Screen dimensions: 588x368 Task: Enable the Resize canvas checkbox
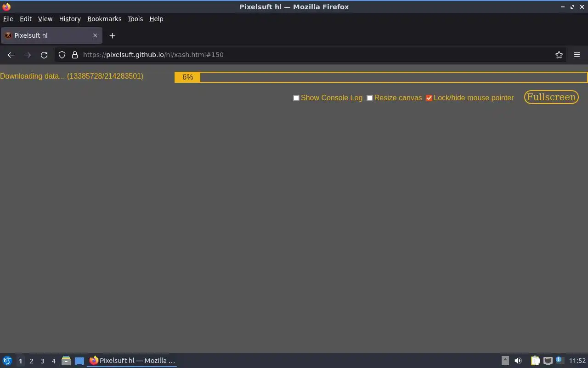(370, 98)
